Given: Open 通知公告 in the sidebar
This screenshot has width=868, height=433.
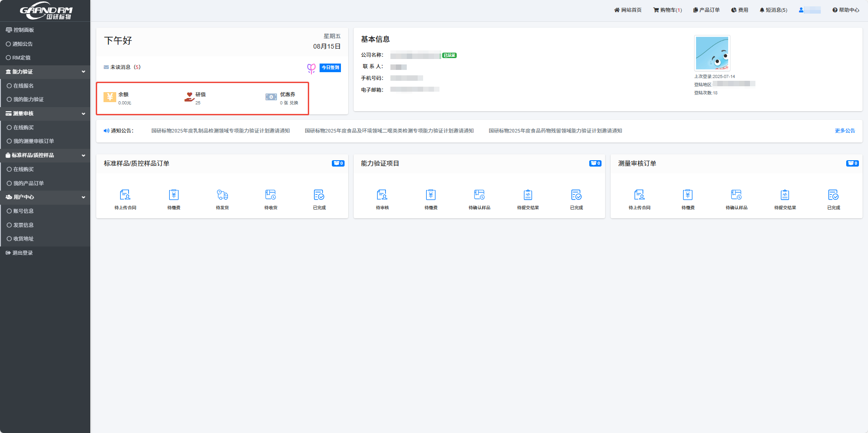Looking at the screenshot, I should click(x=22, y=44).
